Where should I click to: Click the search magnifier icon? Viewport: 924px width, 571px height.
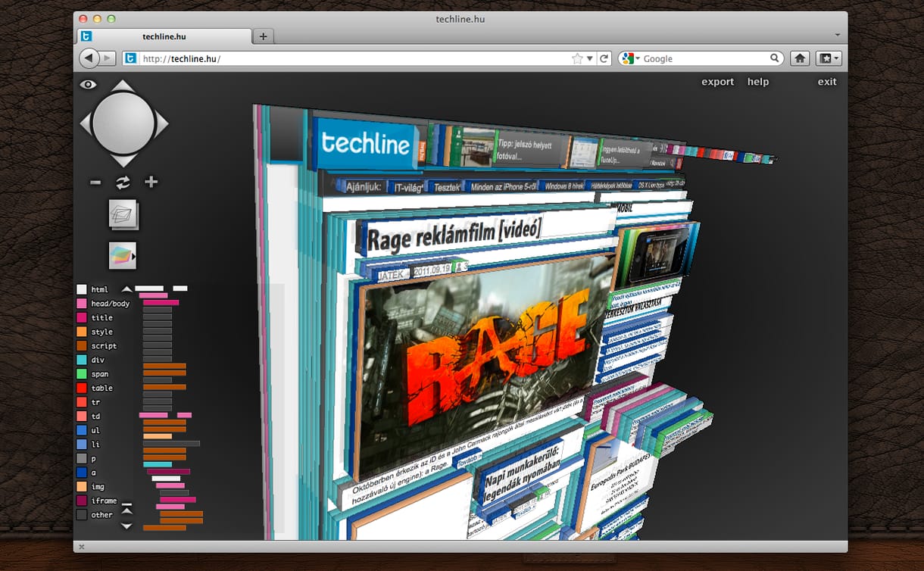click(775, 58)
